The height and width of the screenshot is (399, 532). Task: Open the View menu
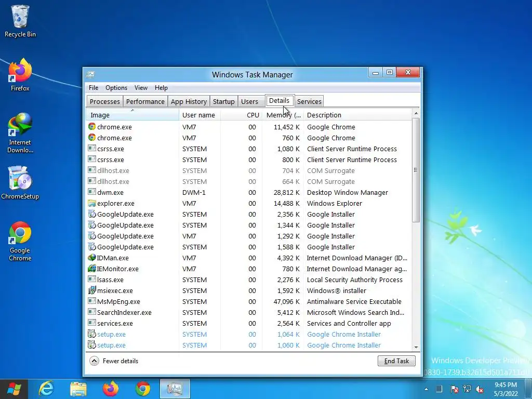pyautogui.click(x=141, y=87)
